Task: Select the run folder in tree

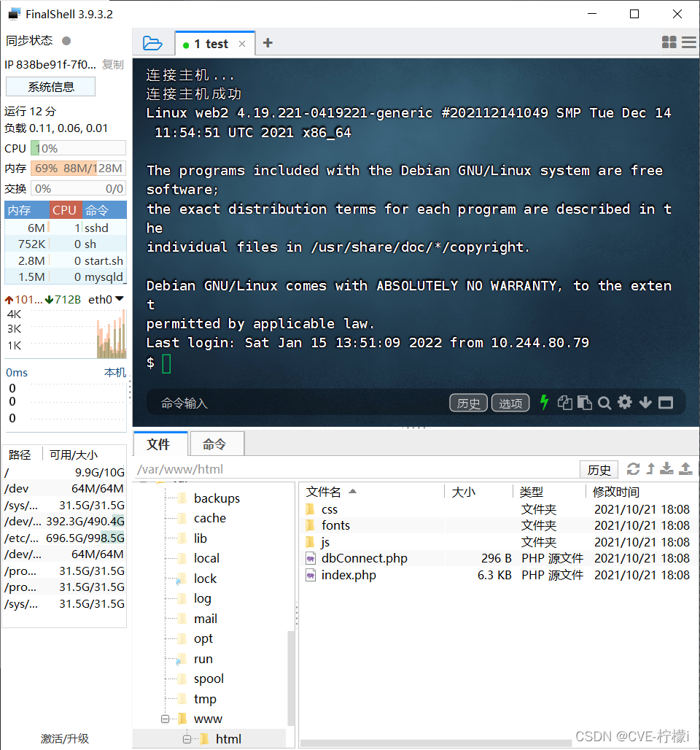Action: click(203, 659)
